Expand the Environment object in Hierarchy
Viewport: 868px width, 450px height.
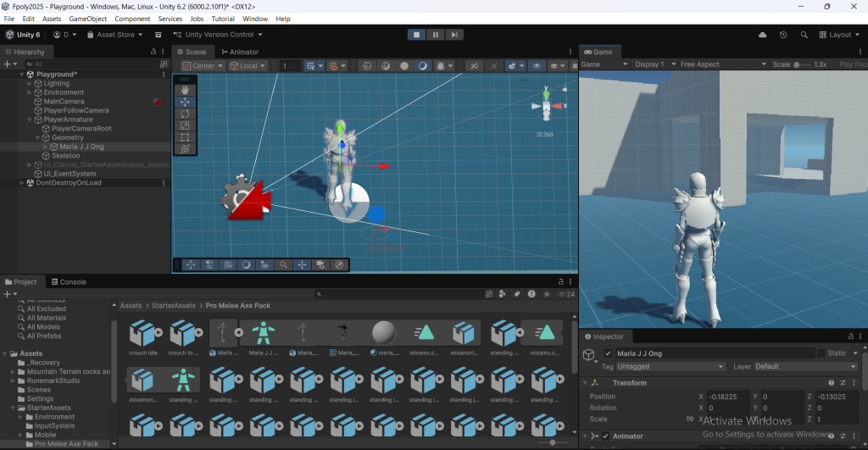(x=29, y=92)
